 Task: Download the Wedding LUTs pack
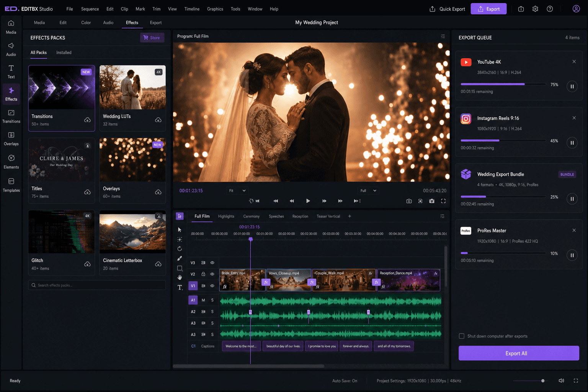point(158,120)
